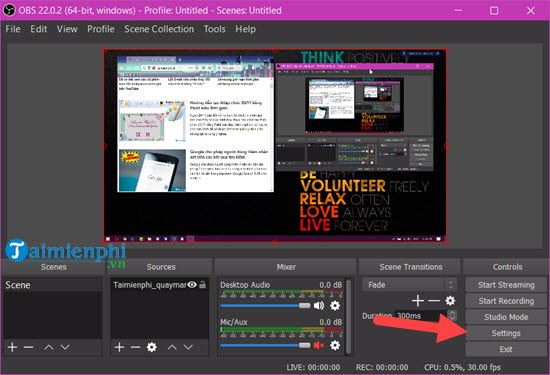Open the Profile menu
Image resolution: width=550 pixels, height=375 pixels.
click(101, 29)
